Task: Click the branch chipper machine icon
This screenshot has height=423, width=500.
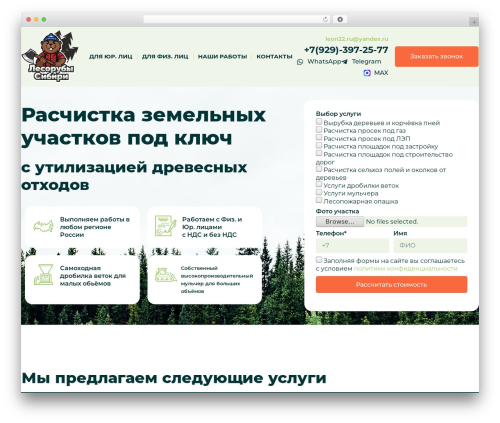Action: pyautogui.click(x=44, y=275)
